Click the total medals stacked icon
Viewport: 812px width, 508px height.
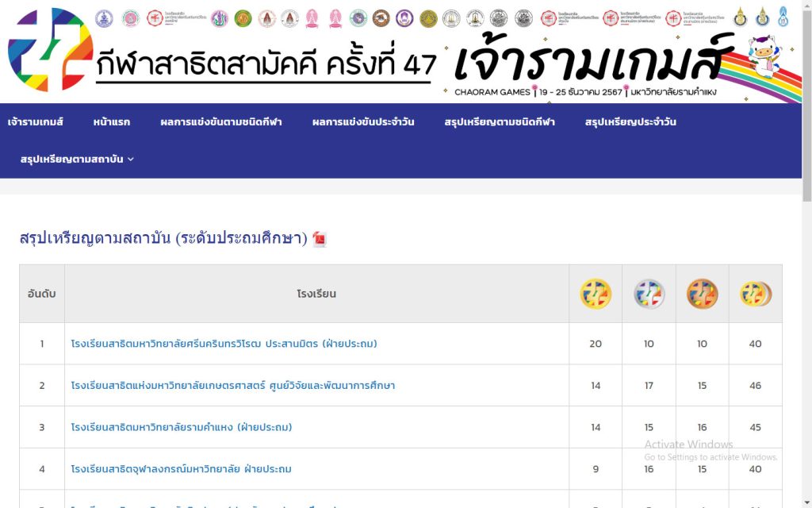tap(755, 294)
